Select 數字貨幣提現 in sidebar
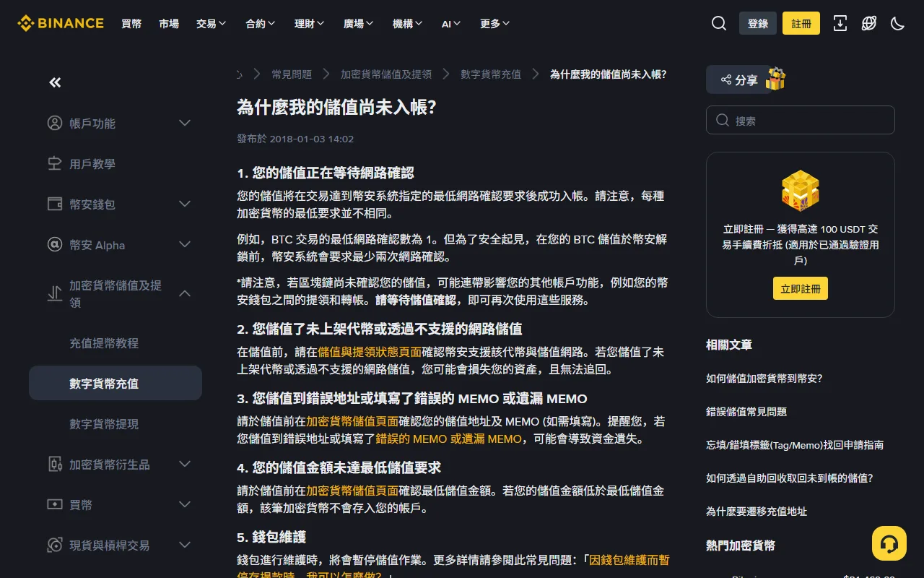924x578 pixels. [x=104, y=423]
